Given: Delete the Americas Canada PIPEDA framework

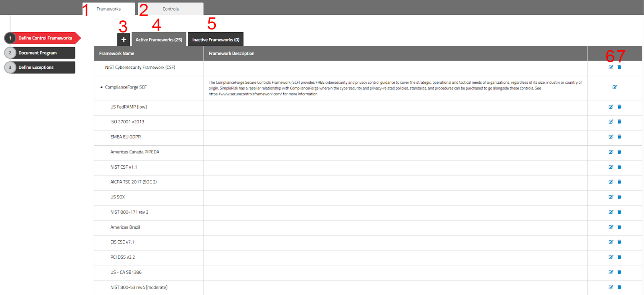Looking at the screenshot, I should (619, 152).
